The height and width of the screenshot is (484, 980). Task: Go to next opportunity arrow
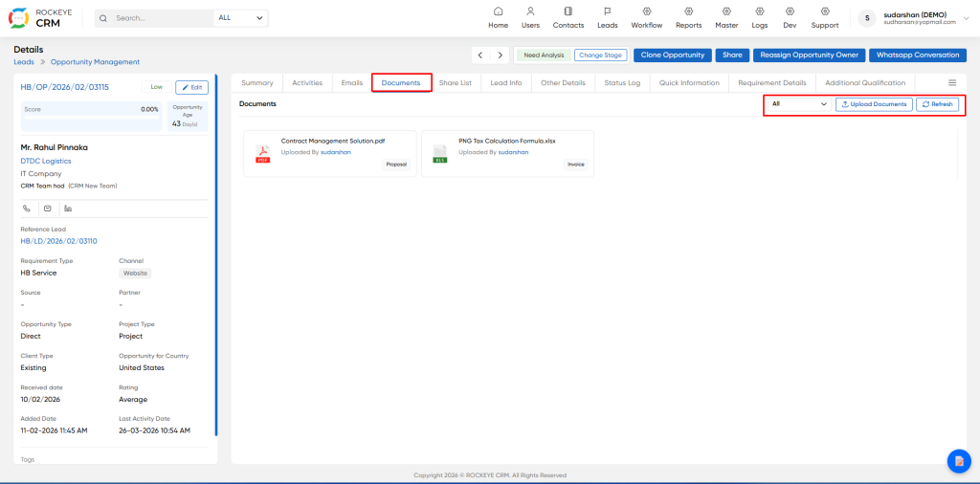tap(500, 55)
